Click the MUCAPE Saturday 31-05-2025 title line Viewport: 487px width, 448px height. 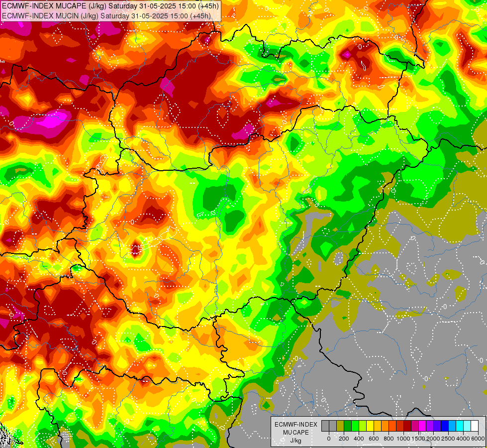point(110,6)
